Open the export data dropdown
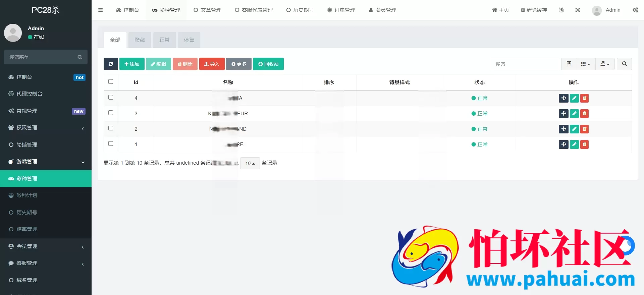This screenshot has width=644, height=295. pos(605,64)
